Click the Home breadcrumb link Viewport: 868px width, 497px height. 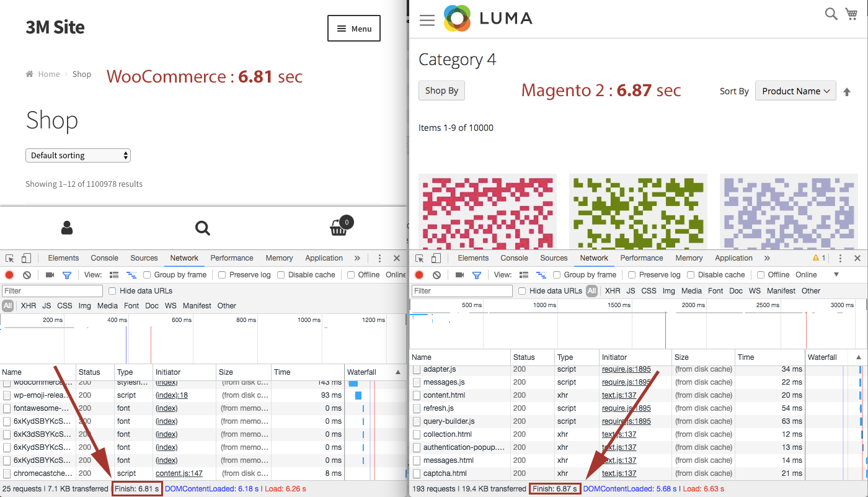click(49, 74)
